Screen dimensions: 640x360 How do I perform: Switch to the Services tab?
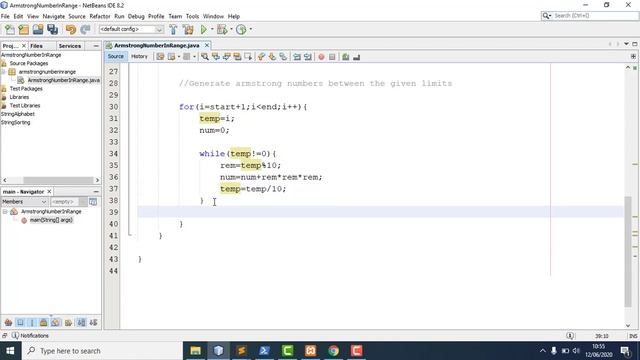coord(70,46)
